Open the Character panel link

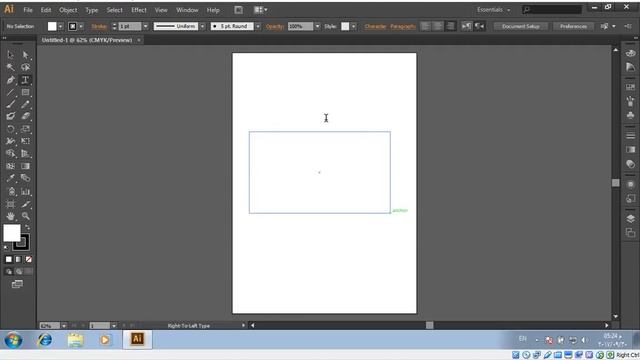(375, 27)
